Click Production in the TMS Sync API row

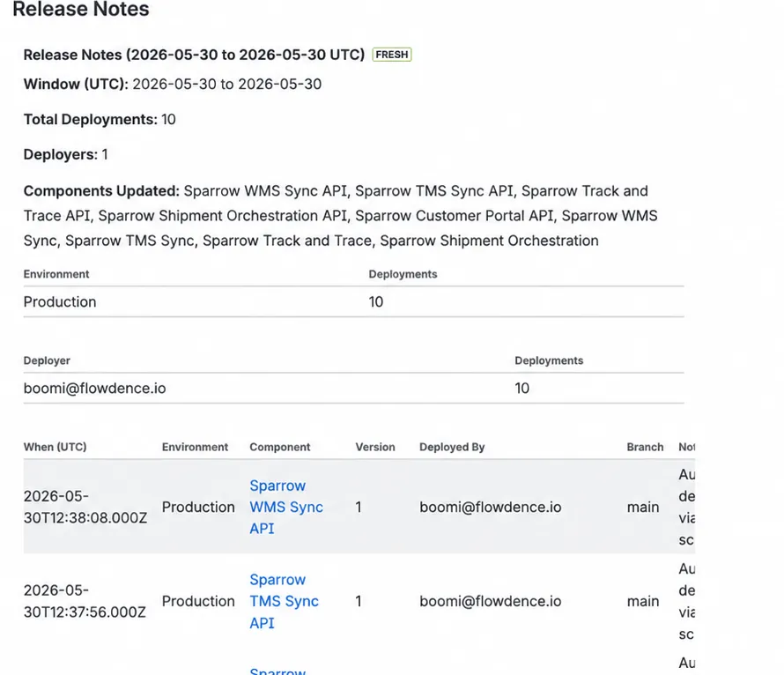coord(198,601)
